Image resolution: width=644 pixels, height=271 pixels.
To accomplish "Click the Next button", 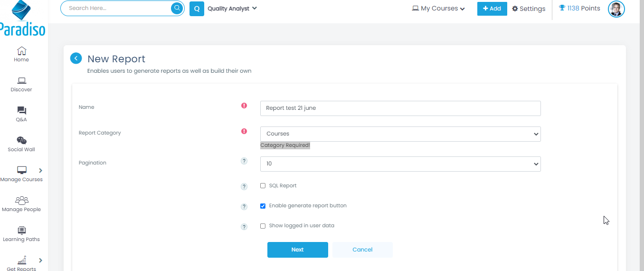I will pos(297,250).
